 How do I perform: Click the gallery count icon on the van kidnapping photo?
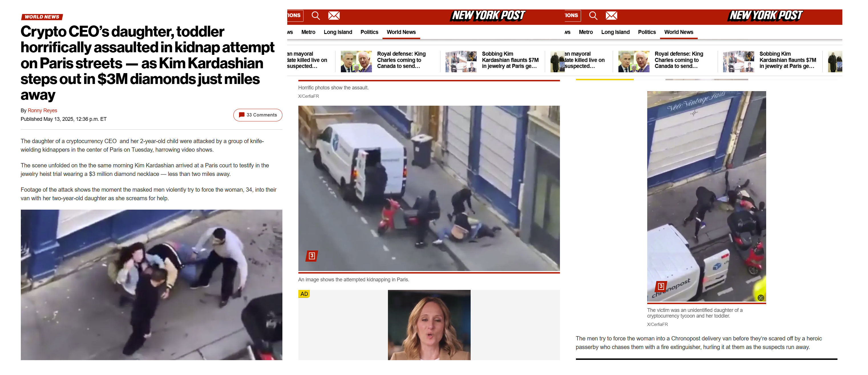tap(312, 256)
